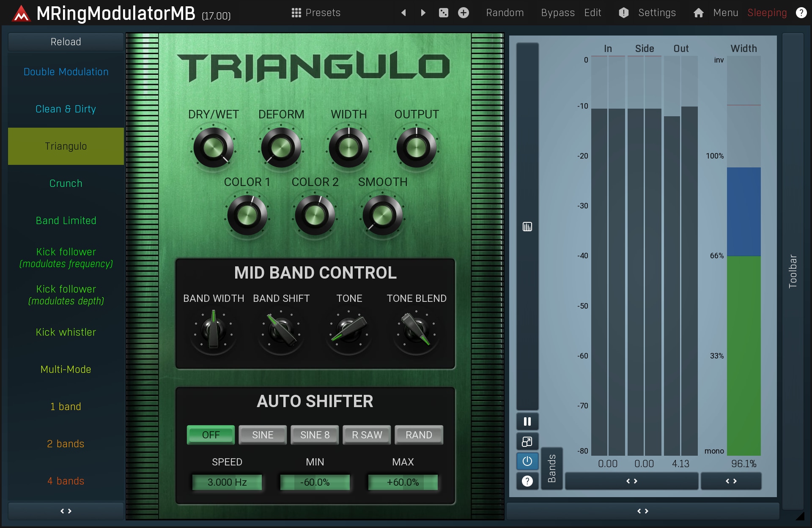The image size is (812, 528).
Task: Expand the preset list arrows at the bottom left
Action: click(x=66, y=511)
